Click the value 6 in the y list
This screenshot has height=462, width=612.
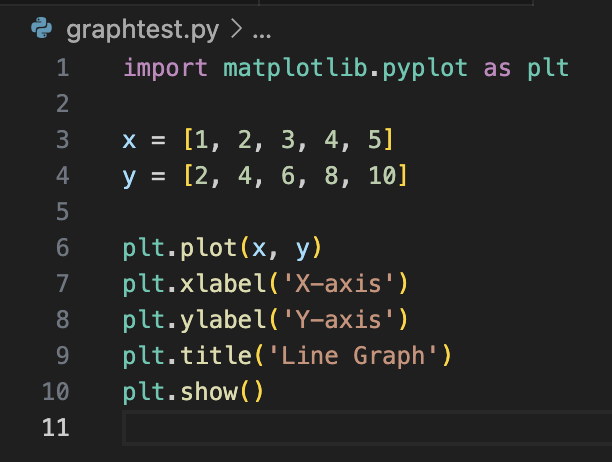[288, 176]
